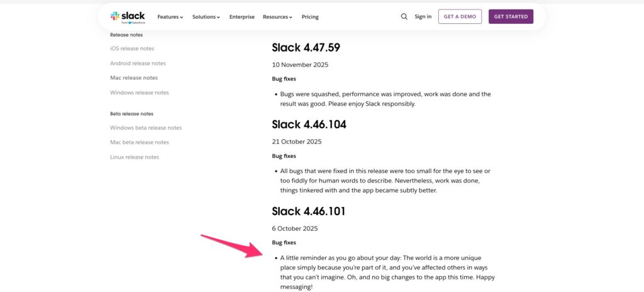Click the Slack 4.46.101 heading
The width and height of the screenshot is (644, 292).
click(x=309, y=211)
